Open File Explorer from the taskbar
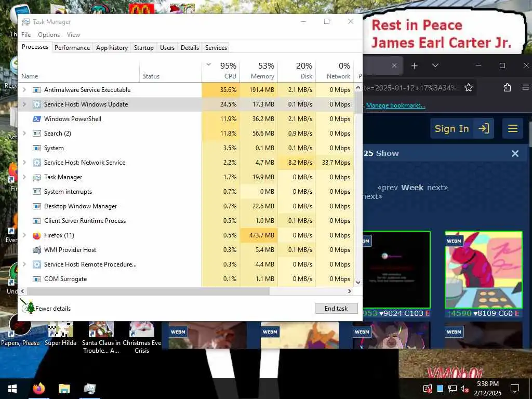532x399 pixels. (64, 389)
